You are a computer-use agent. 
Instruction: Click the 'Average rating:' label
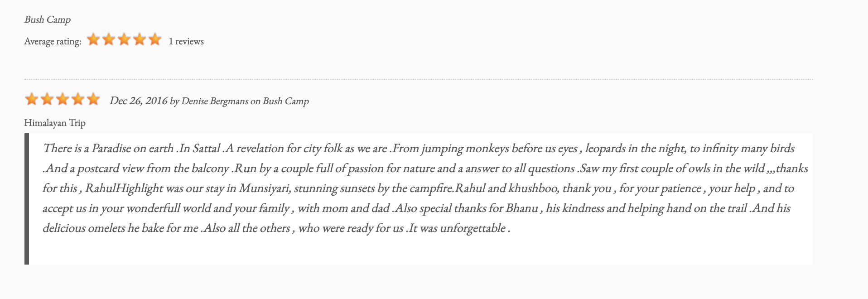[x=53, y=42]
